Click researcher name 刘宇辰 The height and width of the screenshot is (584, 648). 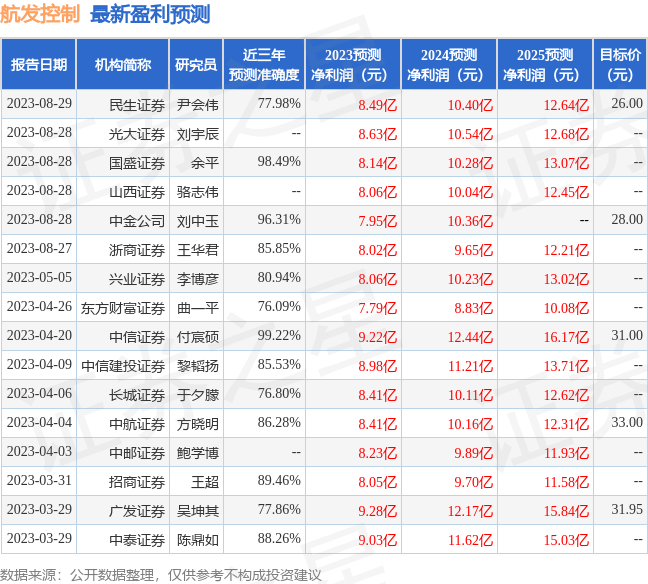198,134
